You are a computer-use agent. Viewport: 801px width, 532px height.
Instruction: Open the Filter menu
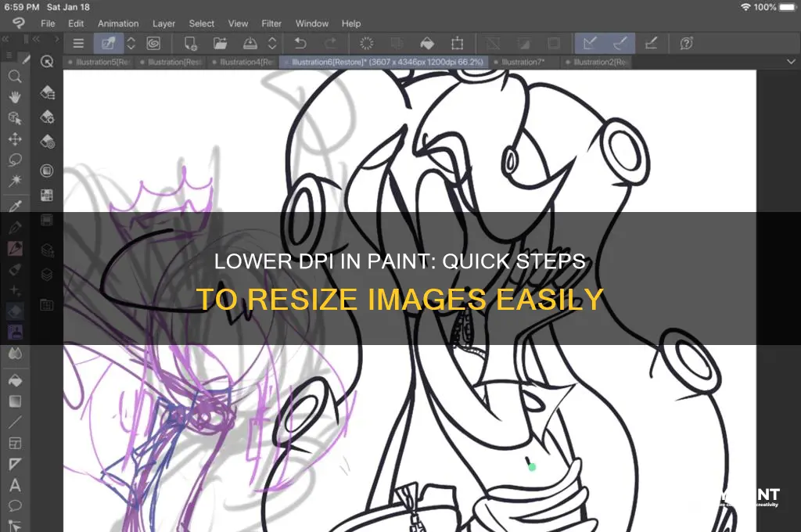tap(271, 23)
